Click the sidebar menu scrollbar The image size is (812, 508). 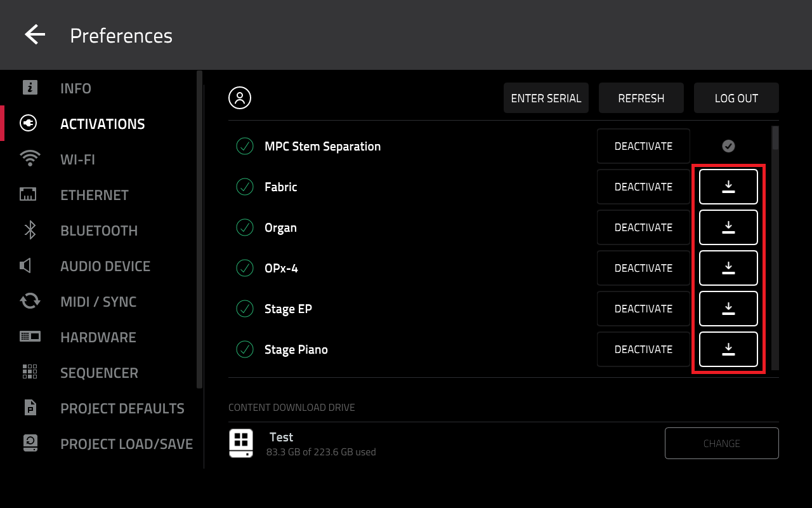tap(200, 229)
